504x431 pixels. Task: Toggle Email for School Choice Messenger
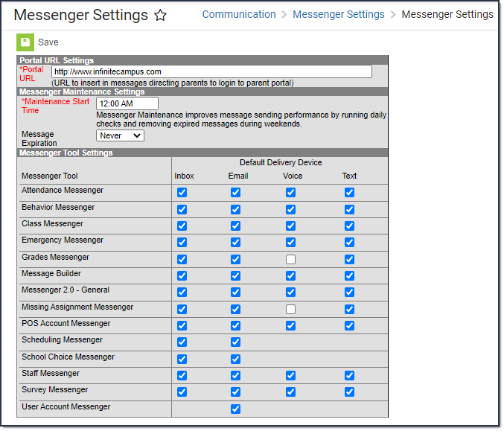235,359
